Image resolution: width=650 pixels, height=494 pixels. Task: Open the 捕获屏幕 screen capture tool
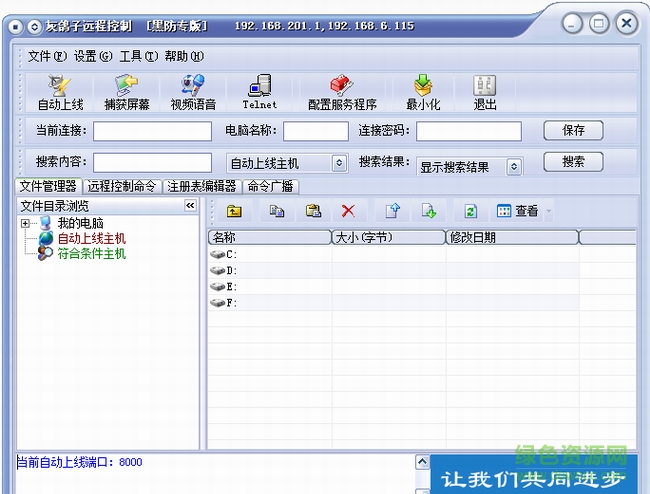(127, 93)
